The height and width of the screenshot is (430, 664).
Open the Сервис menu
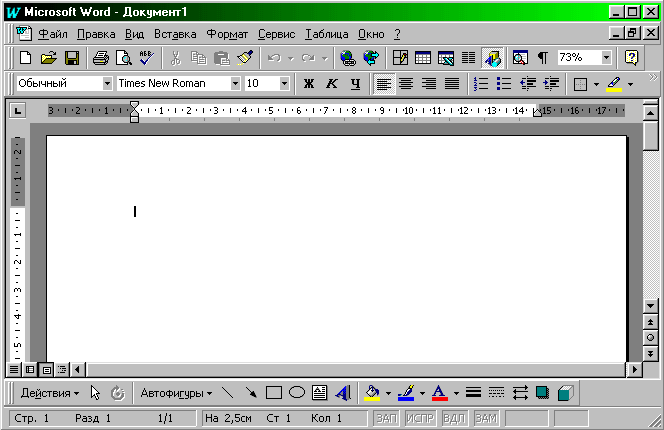276,33
